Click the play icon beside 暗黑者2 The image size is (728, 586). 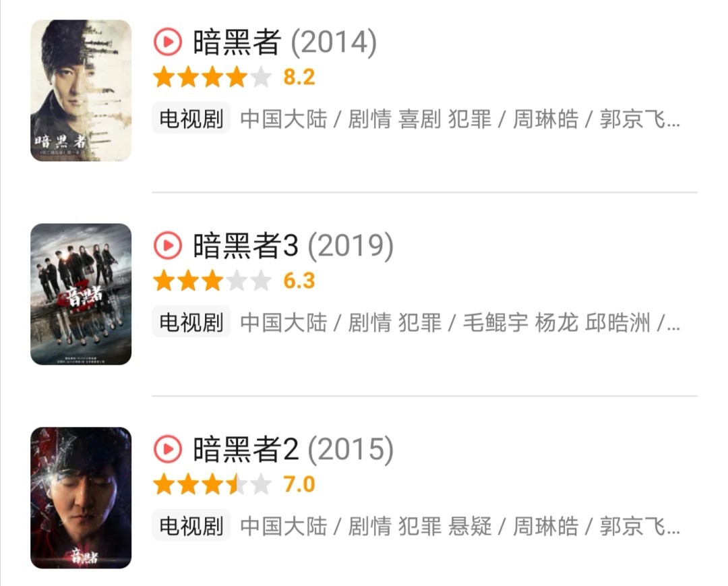click(167, 450)
